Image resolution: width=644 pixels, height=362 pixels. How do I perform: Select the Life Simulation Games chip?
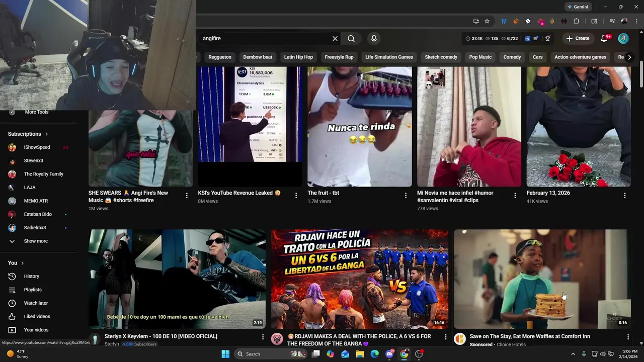[389, 57]
